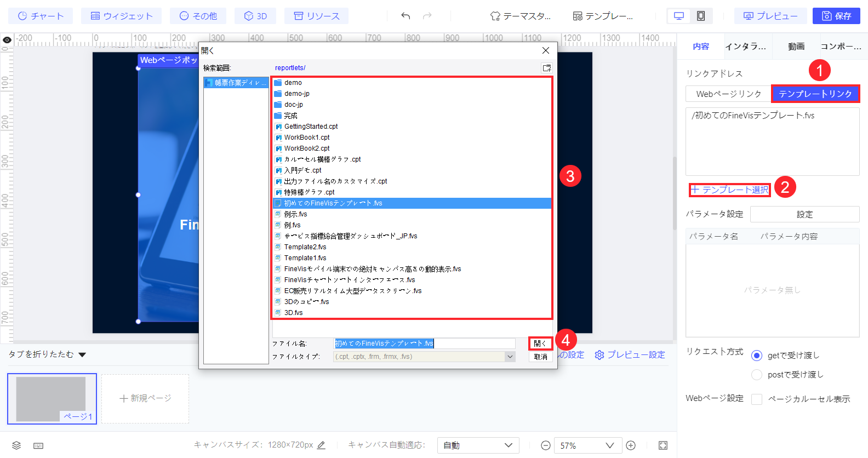Collapse tabs with タブを折りたたむ arrow

point(82,354)
